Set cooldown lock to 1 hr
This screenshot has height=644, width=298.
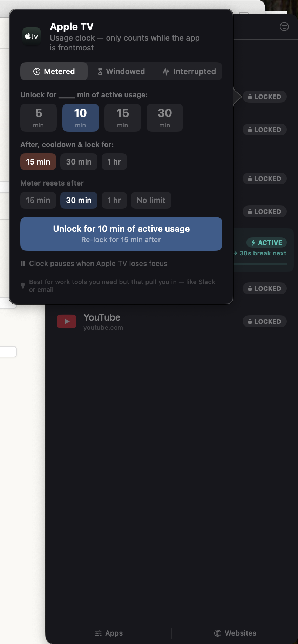tap(114, 162)
